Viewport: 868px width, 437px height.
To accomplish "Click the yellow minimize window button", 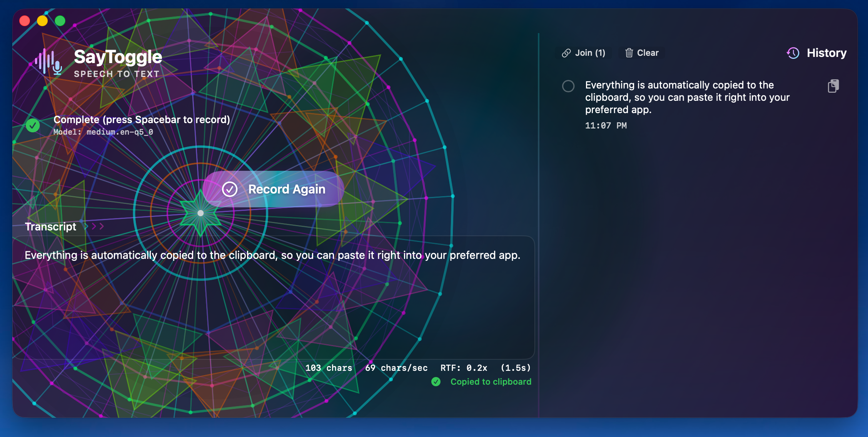I will point(42,21).
